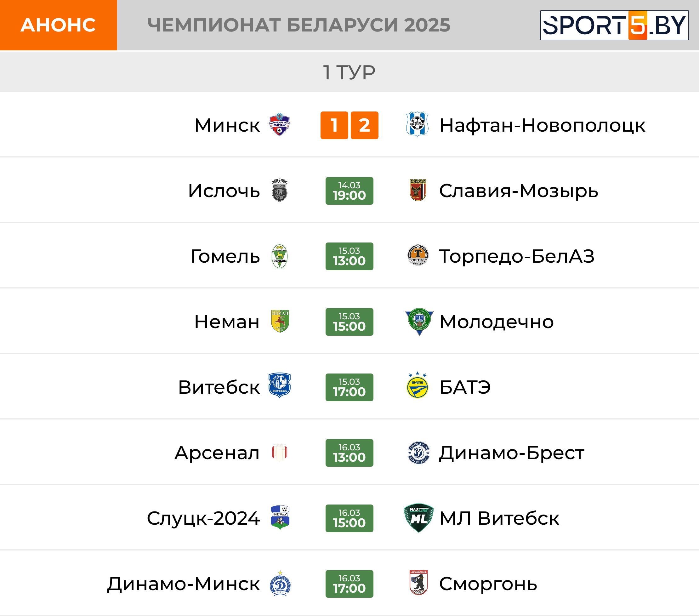
Task: Click the FC Minsk club crest
Action: [x=279, y=125]
